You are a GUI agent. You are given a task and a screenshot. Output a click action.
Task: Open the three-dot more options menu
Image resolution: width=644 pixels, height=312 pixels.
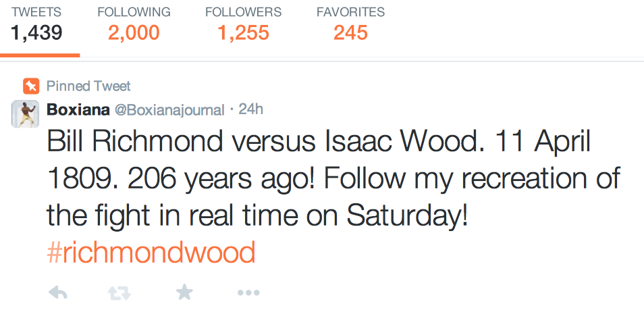248,292
